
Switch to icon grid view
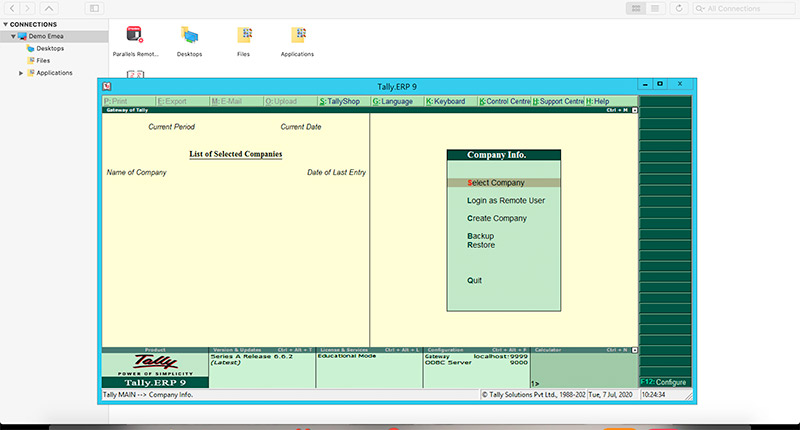pos(636,8)
